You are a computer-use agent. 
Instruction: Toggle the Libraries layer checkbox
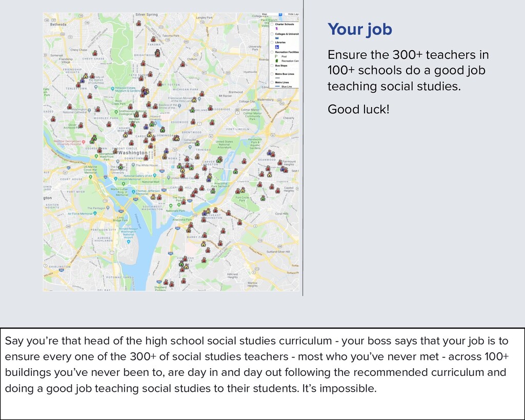coord(272,43)
